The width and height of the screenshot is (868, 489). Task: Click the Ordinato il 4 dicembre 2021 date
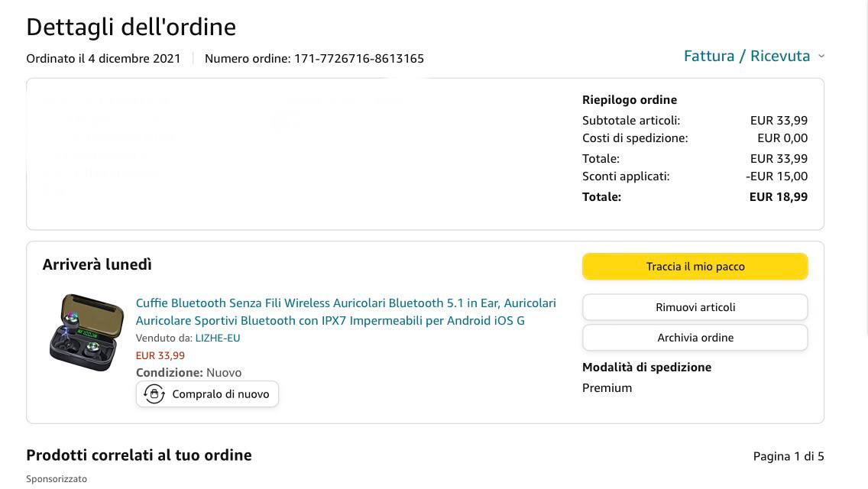(x=103, y=59)
